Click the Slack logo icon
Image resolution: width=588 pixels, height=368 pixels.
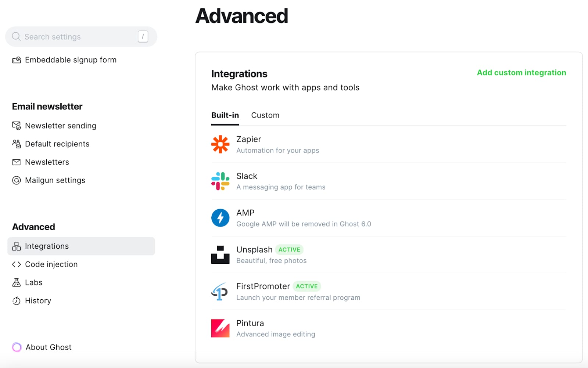tap(220, 181)
